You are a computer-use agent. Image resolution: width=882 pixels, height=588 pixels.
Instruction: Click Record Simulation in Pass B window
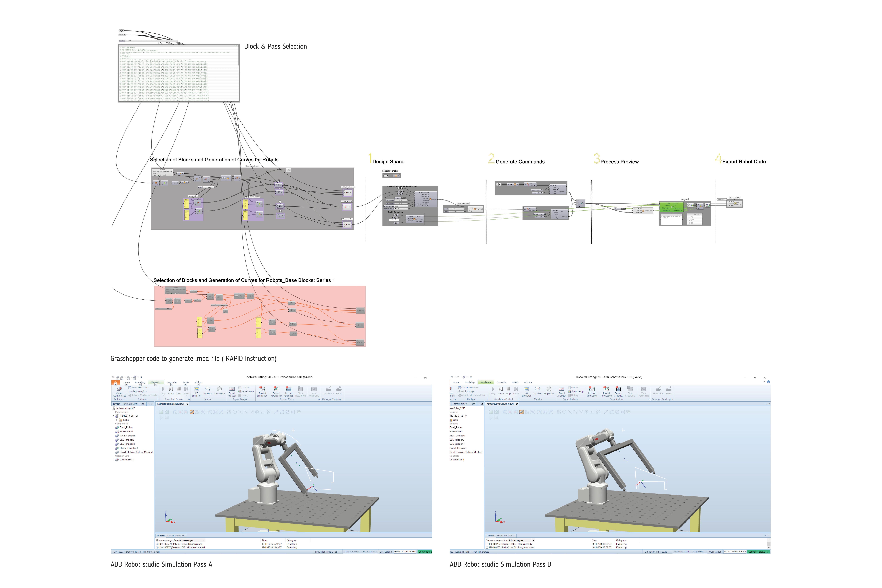[592, 391]
